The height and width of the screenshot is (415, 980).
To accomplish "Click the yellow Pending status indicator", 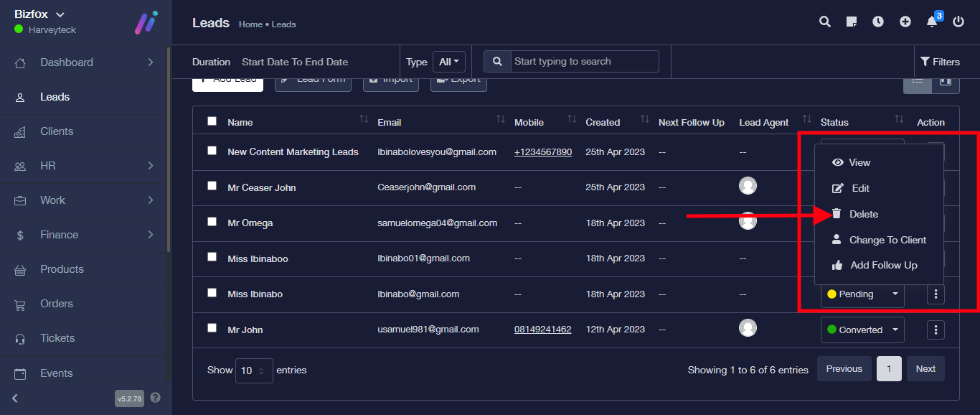I will (832, 294).
